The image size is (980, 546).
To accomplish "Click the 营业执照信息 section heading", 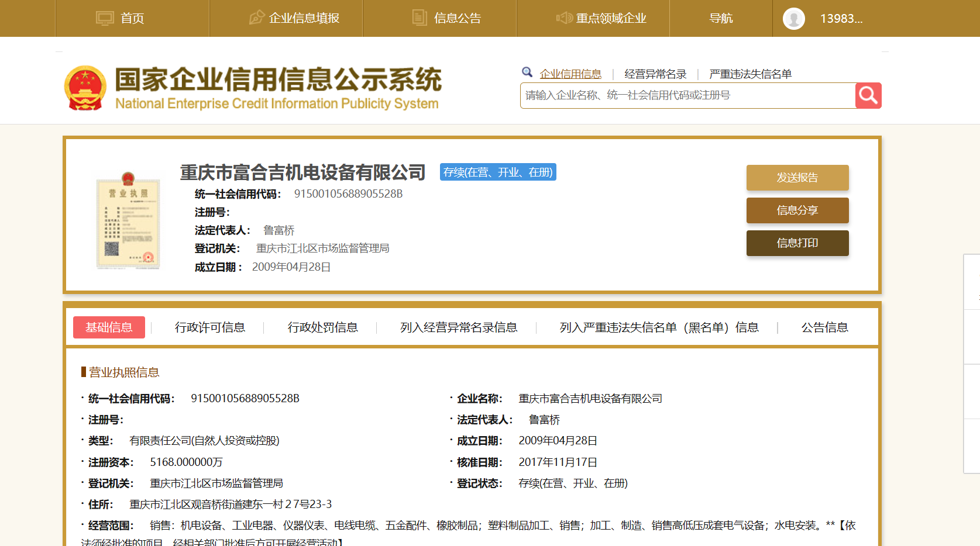I will [x=124, y=372].
